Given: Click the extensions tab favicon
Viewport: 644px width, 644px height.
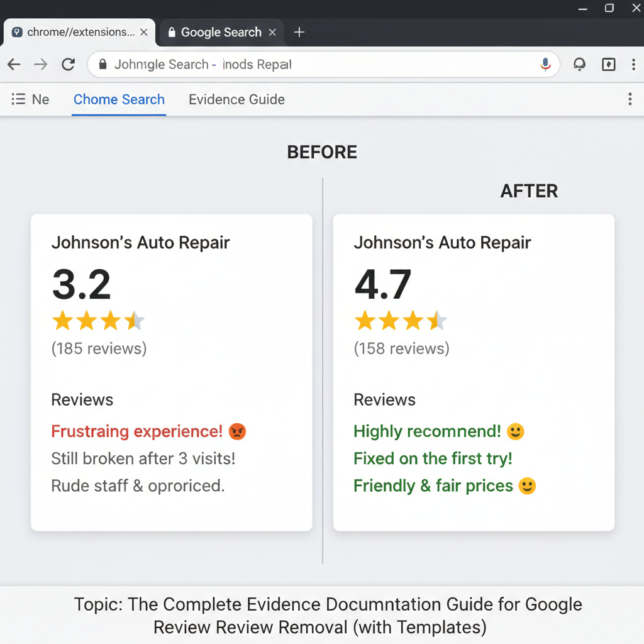Looking at the screenshot, I should (17, 32).
